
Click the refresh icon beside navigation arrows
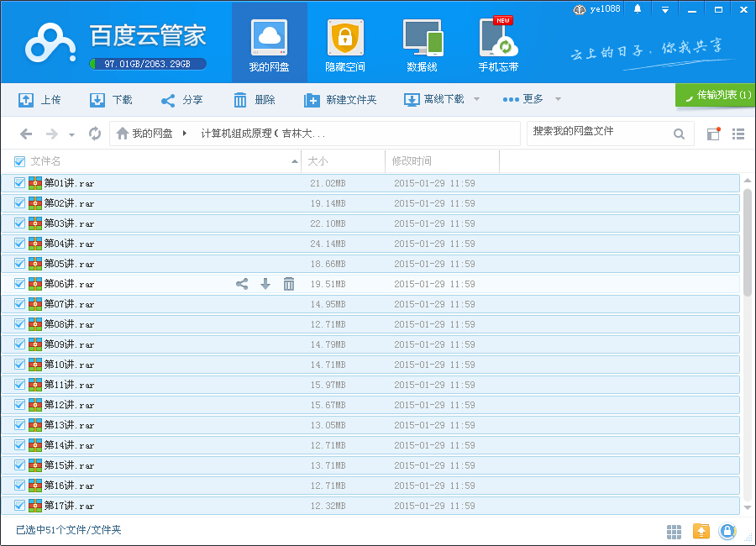click(95, 134)
